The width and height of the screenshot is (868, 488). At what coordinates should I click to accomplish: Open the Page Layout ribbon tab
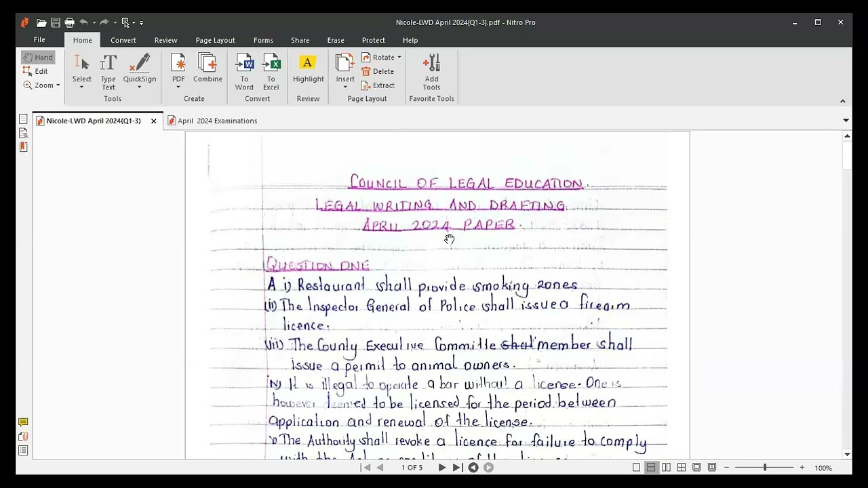[215, 40]
